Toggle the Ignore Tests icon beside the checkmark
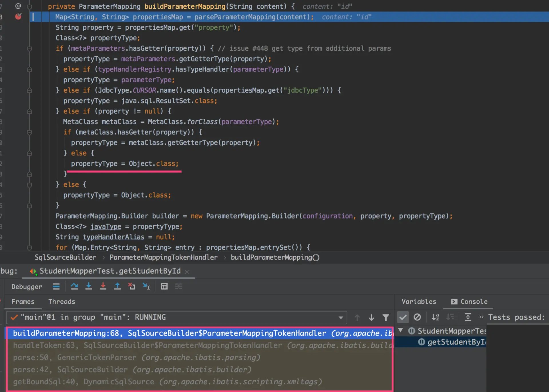Viewport: 549px width, 392px height. click(418, 317)
